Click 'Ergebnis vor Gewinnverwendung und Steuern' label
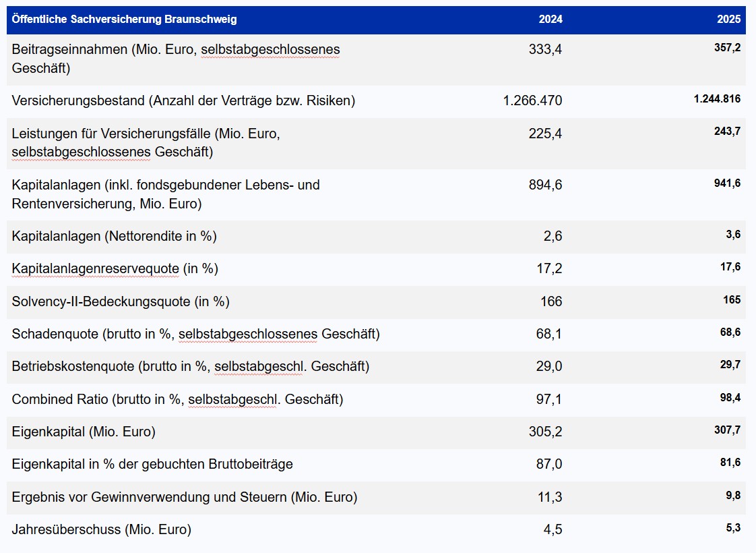This screenshot has width=756, height=553. click(x=185, y=496)
